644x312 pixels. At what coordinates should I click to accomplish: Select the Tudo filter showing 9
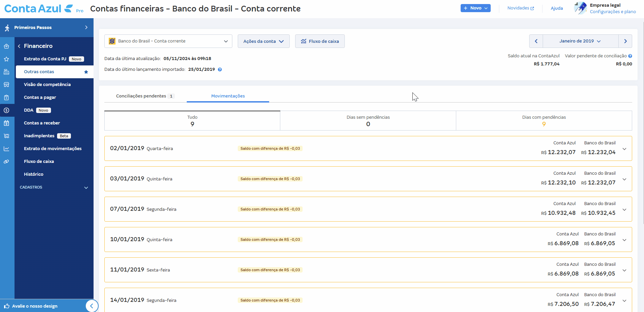pyautogui.click(x=192, y=120)
